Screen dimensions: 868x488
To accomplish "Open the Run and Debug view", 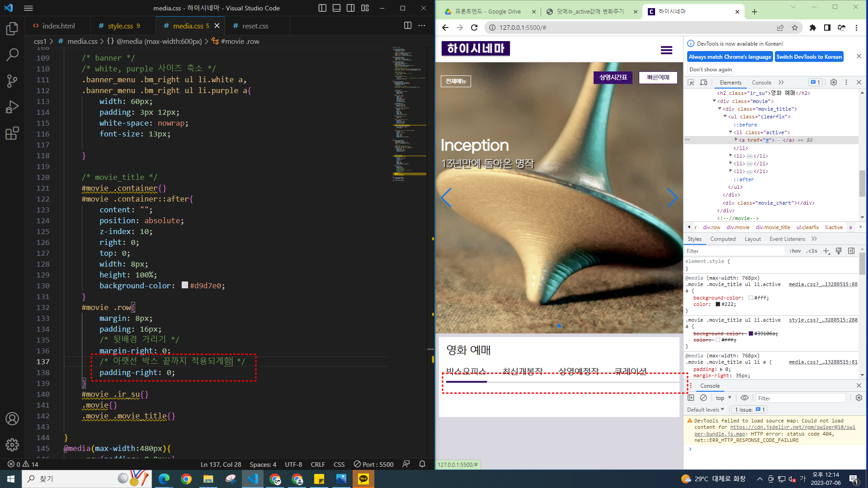I will tap(12, 108).
